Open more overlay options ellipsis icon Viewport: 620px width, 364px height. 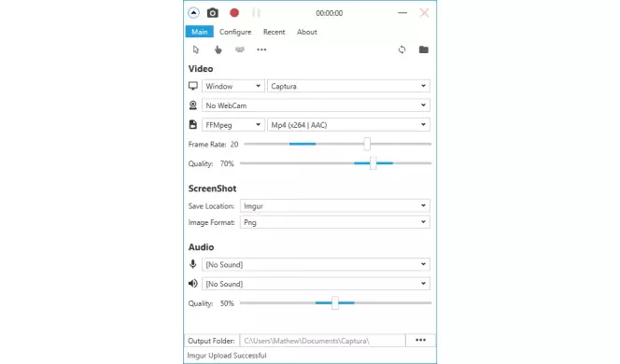click(261, 49)
